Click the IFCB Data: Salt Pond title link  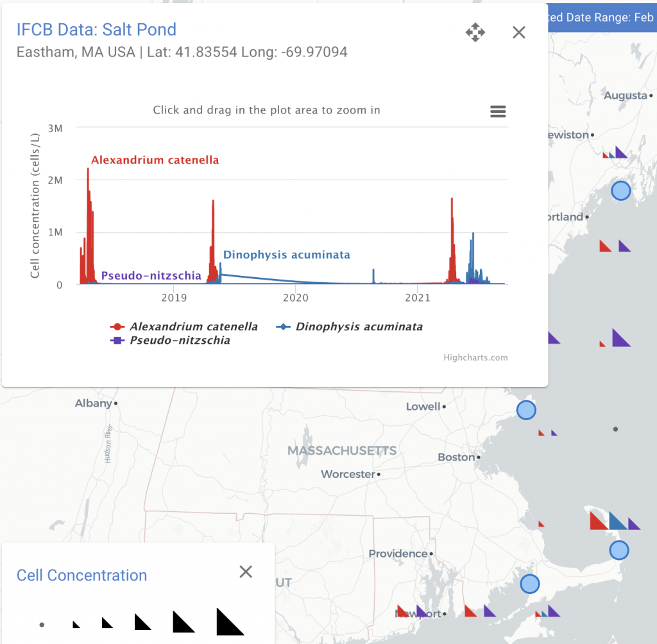click(97, 30)
